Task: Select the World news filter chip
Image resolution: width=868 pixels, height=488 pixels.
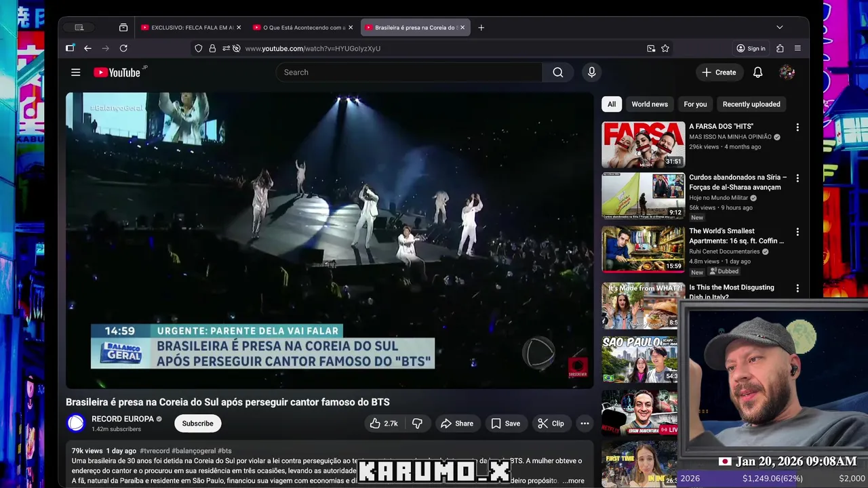Action: pos(650,104)
